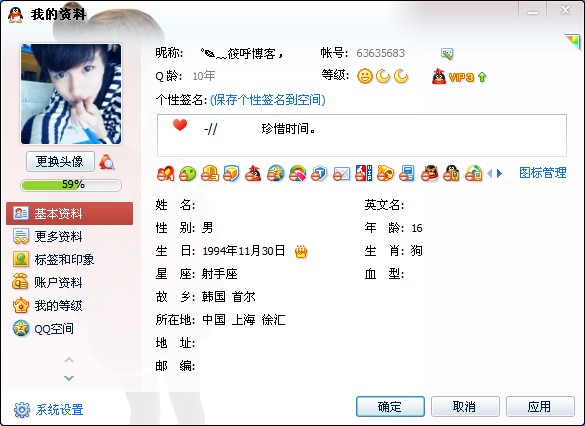
Task: Click the edit nickname pencil icon
Action: [x=447, y=54]
